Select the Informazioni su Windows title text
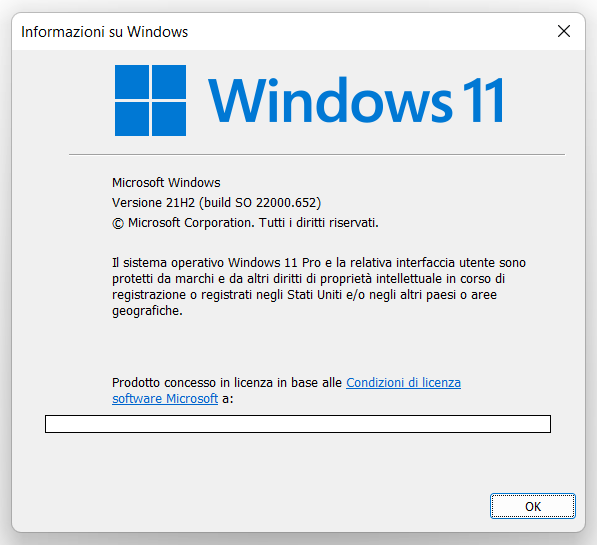Viewport: 597px width, 545px height. click(104, 32)
